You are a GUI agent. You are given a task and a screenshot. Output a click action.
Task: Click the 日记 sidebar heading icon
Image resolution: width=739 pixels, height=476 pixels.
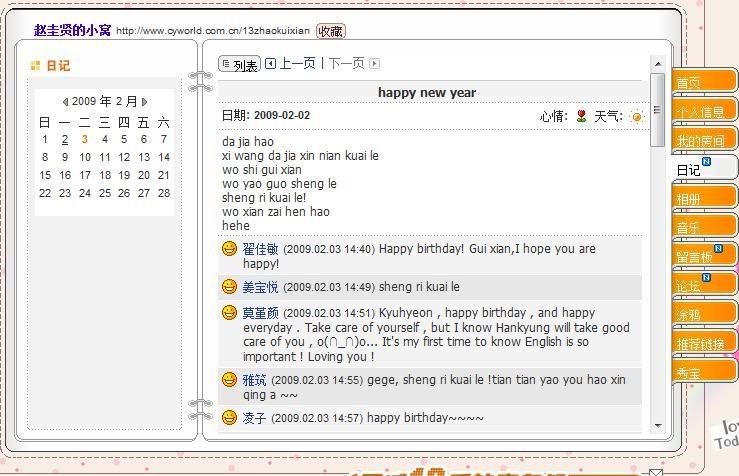click(x=35, y=66)
